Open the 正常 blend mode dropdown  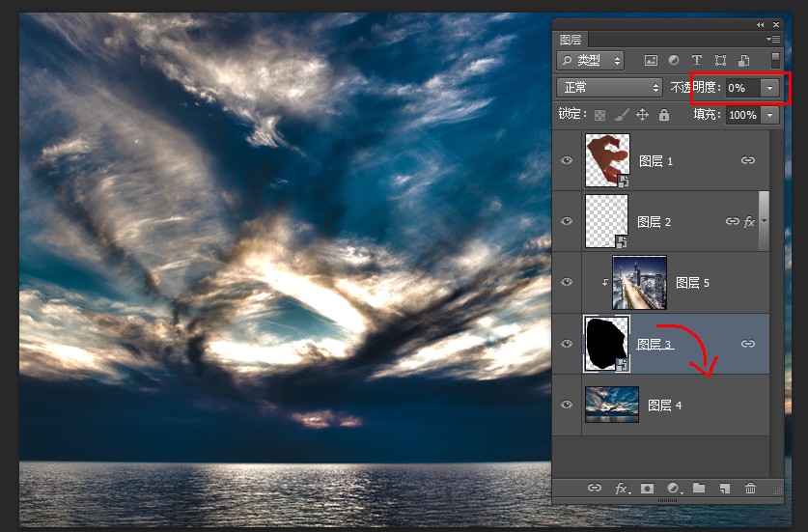[x=609, y=87]
